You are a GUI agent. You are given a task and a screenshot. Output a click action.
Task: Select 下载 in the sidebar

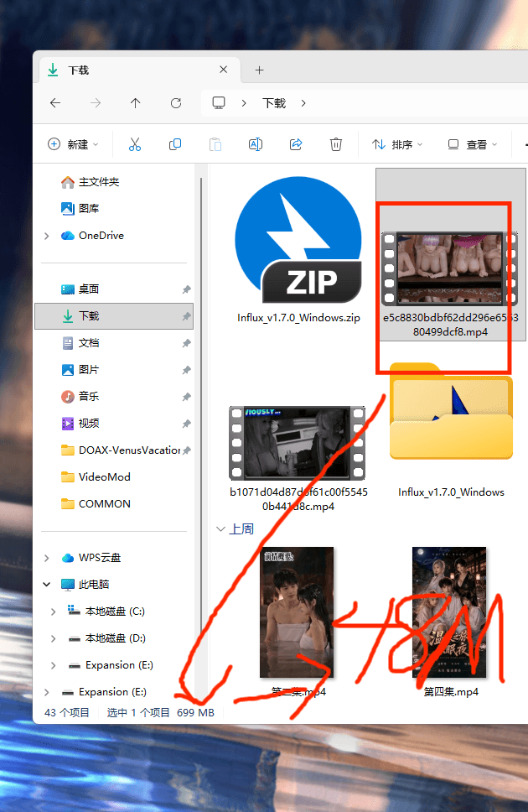[x=114, y=316]
